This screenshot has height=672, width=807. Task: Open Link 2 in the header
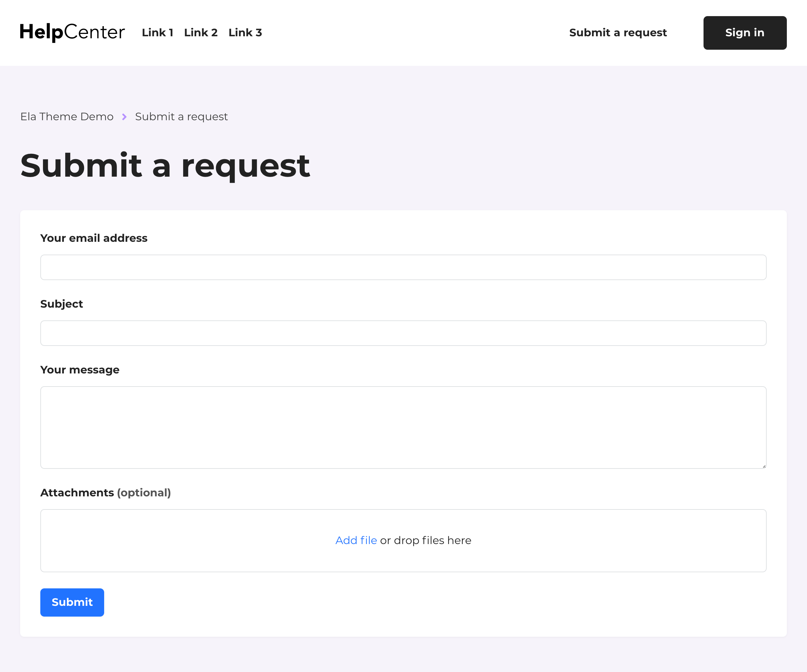pos(201,33)
